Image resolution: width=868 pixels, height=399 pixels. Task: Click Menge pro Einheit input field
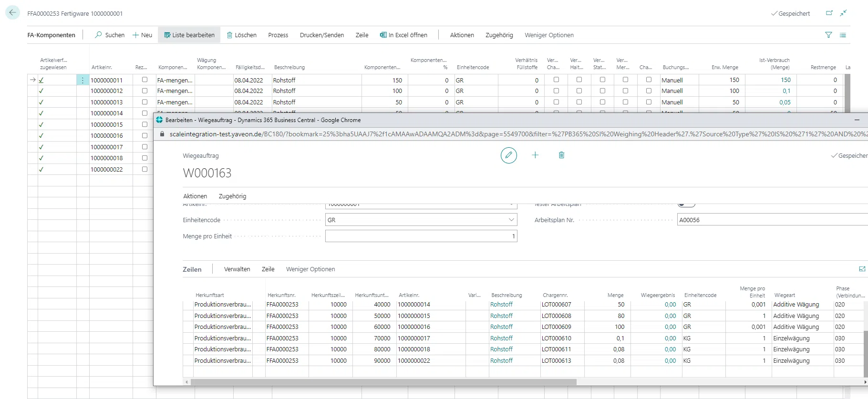coord(421,236)
